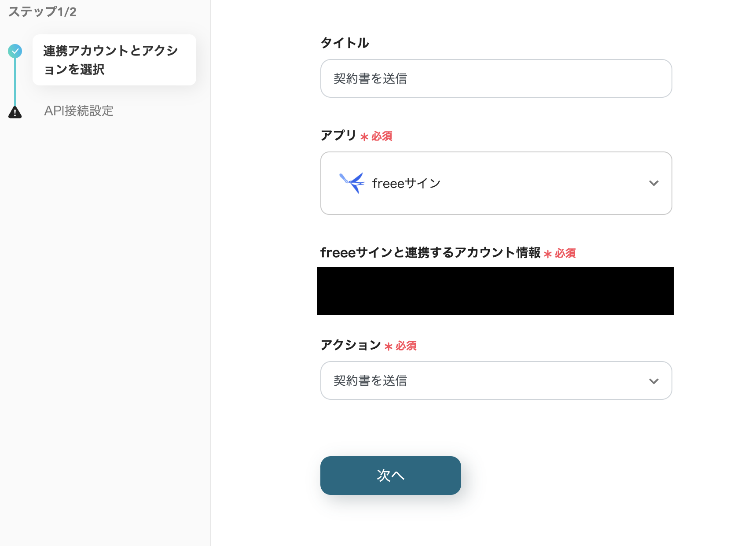
Task: Select the 連携アカウントとアクションを選択 step
Action: click(114, 60)
